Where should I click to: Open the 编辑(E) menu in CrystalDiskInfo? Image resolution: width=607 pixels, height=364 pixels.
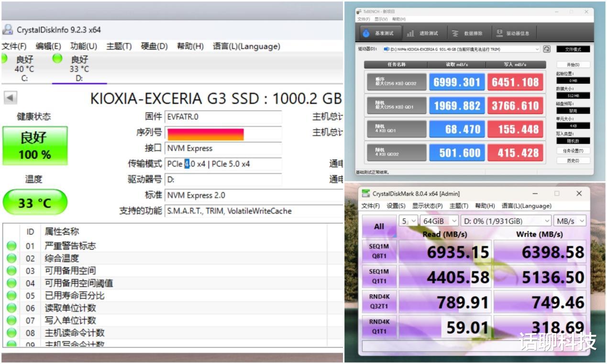(48, 46)
